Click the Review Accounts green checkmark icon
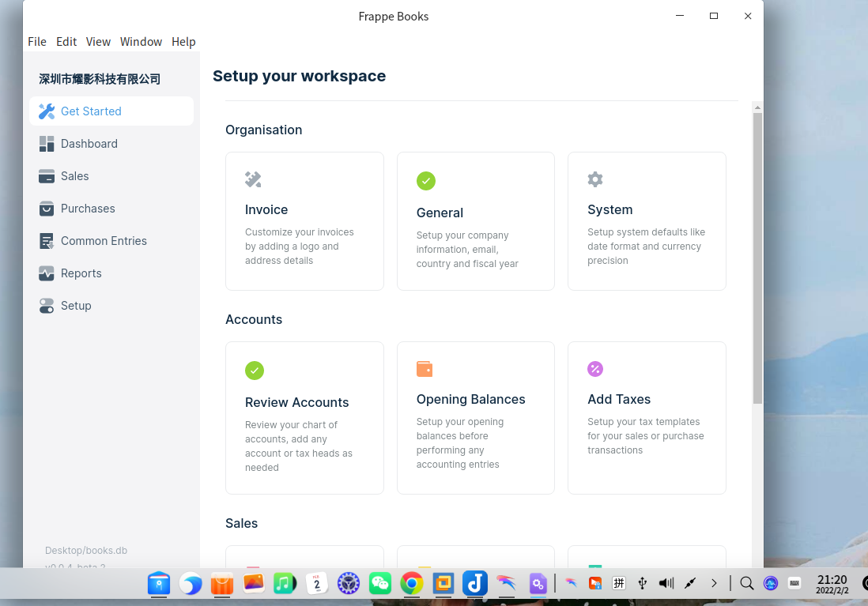The height and width of the screenshot is (606, 868). pyautogui.click(x=255, y=371)
